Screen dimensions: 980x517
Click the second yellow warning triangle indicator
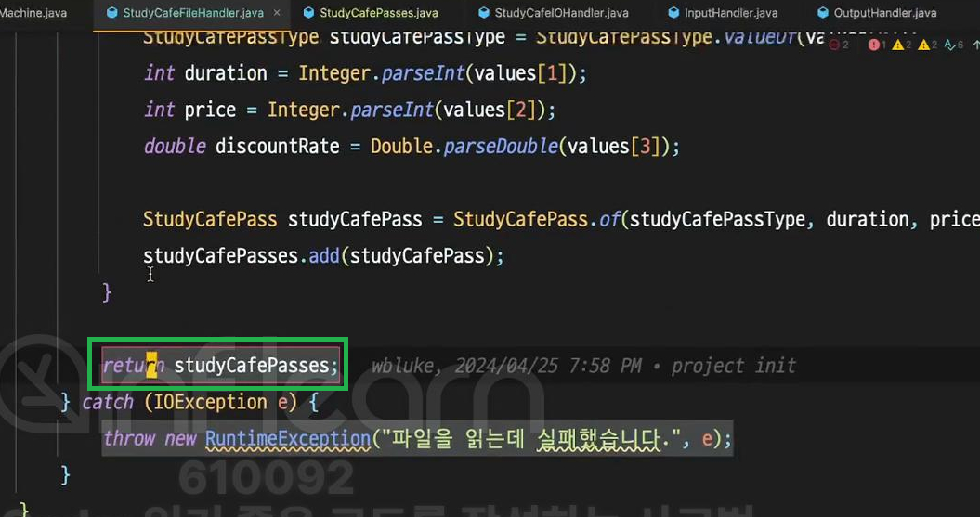(928, 45)
